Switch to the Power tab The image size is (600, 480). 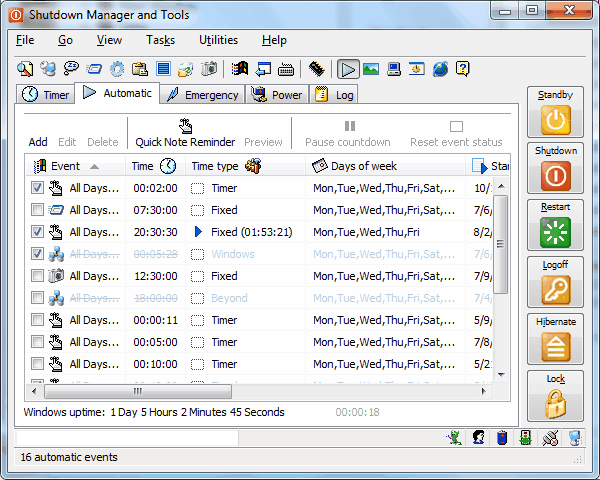pos(276,95)
